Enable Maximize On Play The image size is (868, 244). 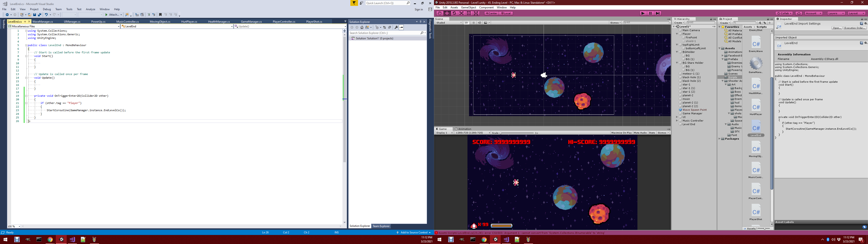[x=621, y=133]
